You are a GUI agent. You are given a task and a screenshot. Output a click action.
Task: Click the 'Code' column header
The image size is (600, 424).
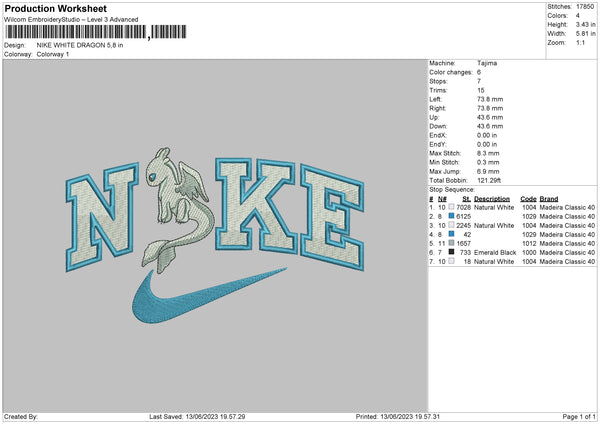pos(528,199)
